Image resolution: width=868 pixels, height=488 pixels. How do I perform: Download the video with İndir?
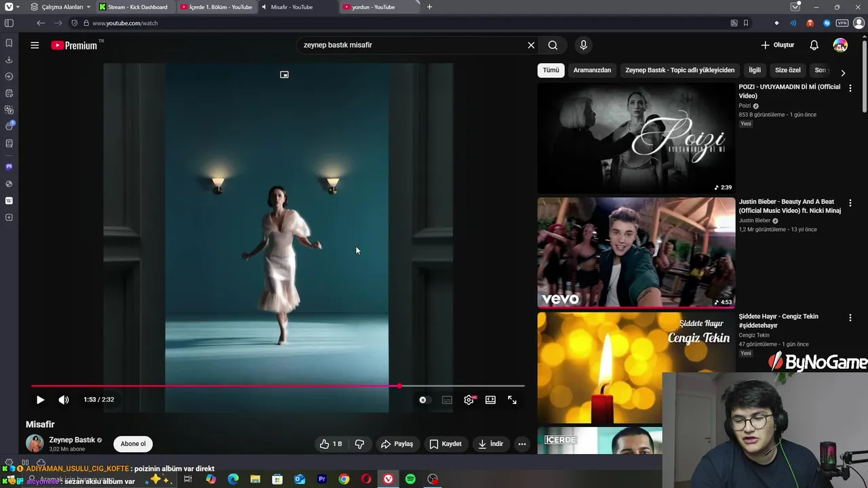[490, 444]
